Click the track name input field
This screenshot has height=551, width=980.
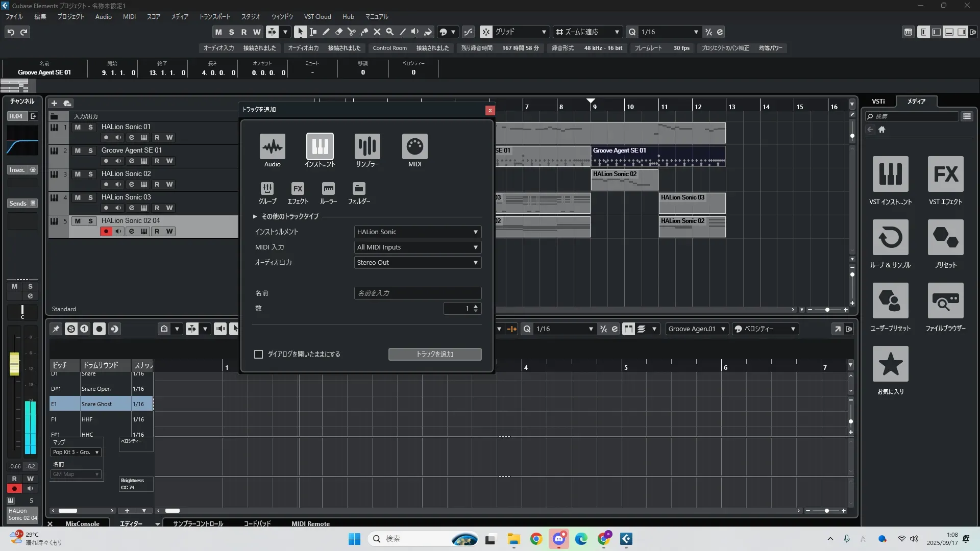coord(418,293)
